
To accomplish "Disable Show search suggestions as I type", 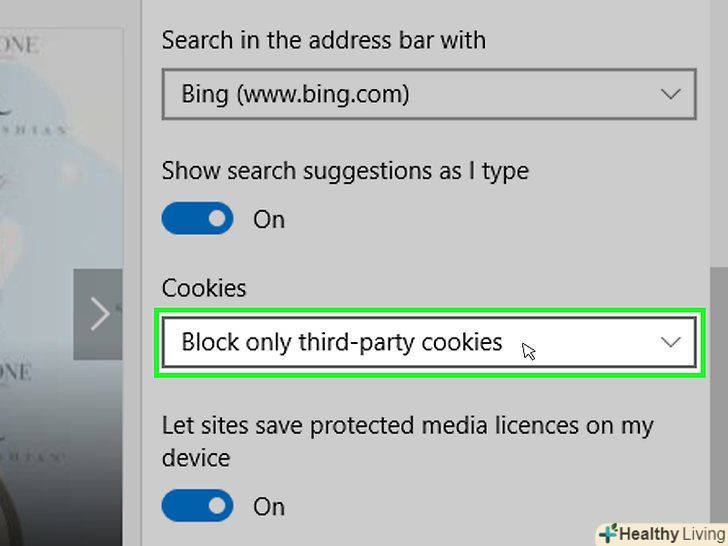I will (x=197, y=219).
